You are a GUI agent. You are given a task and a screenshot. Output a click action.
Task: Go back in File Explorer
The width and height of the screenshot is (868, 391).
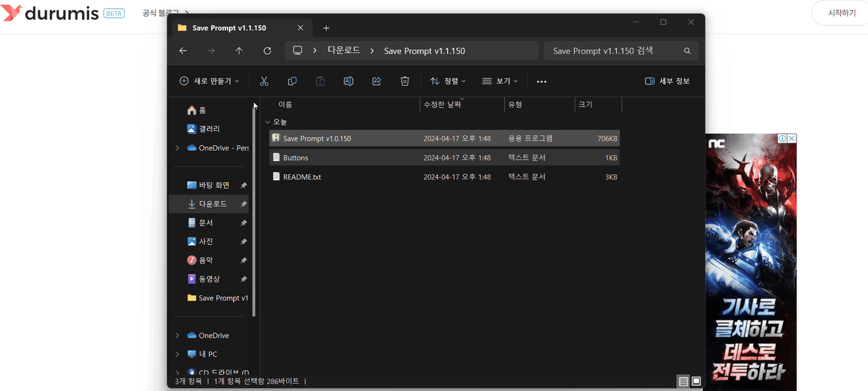pyautogui.click(x=183, y=51)
